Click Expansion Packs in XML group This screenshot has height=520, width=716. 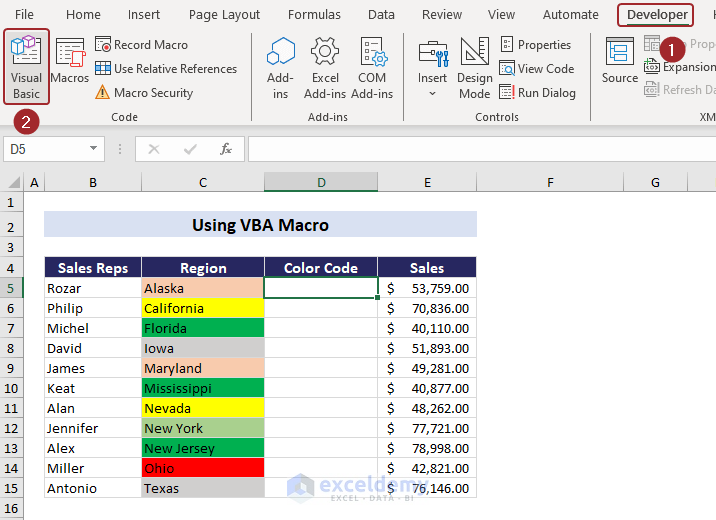tap(680, 67)
